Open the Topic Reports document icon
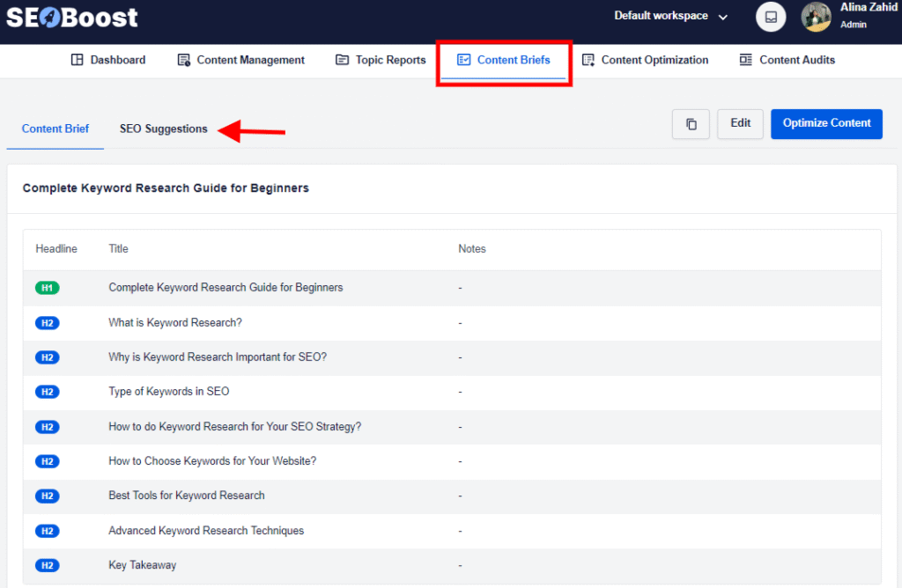Viewport: 902px width, 588px height. [x=342, y=59]
